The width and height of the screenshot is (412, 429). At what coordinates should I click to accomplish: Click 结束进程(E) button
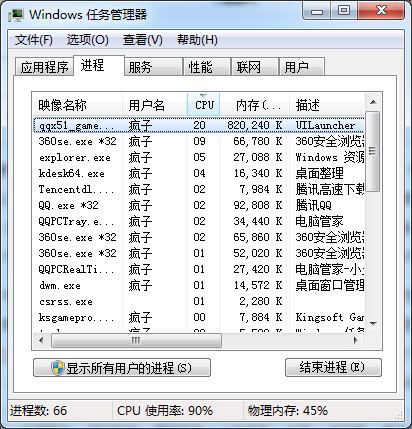333,367
